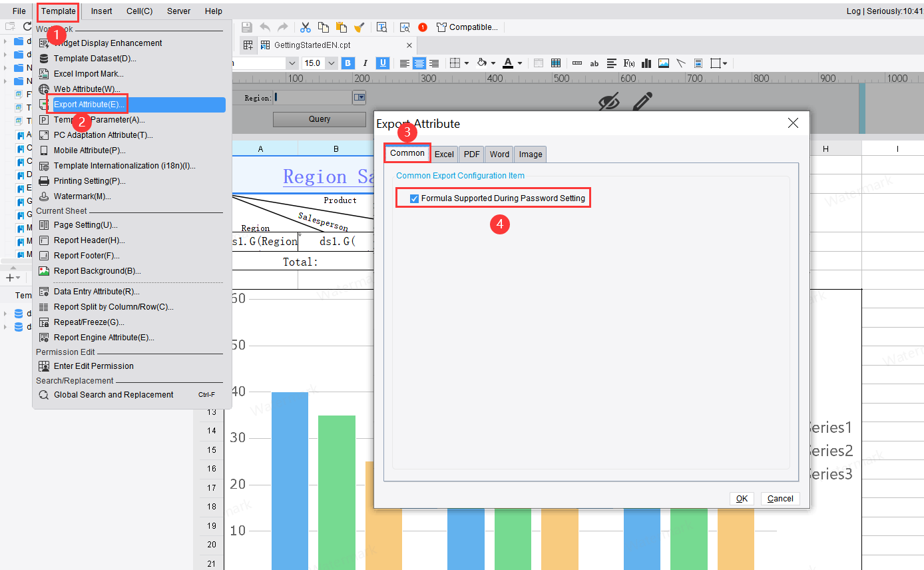Click the Insert Formula F(x) icon
The width and height of the screenshot is (924, 570).
point(629,63)
